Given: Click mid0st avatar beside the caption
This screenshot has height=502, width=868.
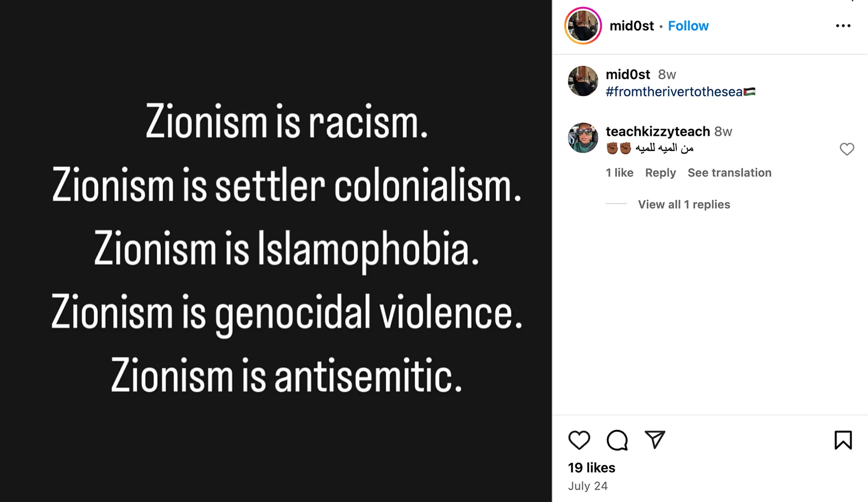Looking at the screenshot, I should (583, 81).
